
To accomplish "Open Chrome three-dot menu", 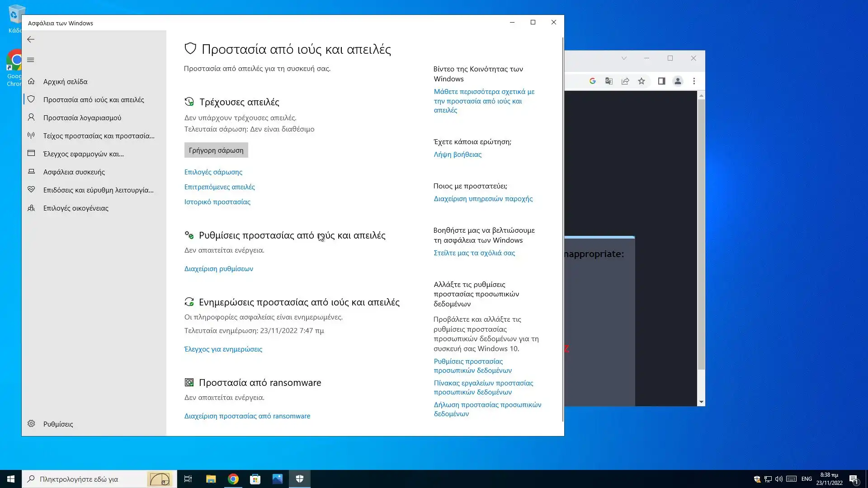I will click(x=694, y=81).
